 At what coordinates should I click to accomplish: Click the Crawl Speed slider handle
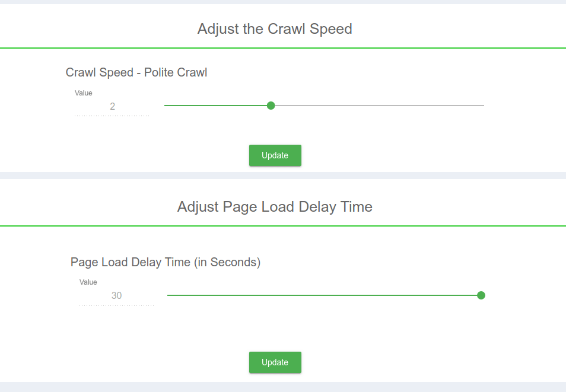271,105
